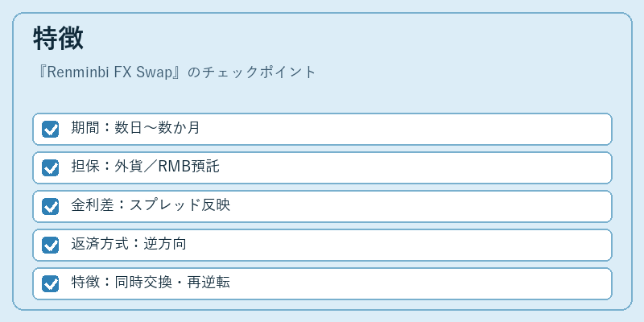Image resolution: width=644 pixels, height=322 pixels.
Task: Click the 返済方式：逆方向 label
Action: [129, 244]
